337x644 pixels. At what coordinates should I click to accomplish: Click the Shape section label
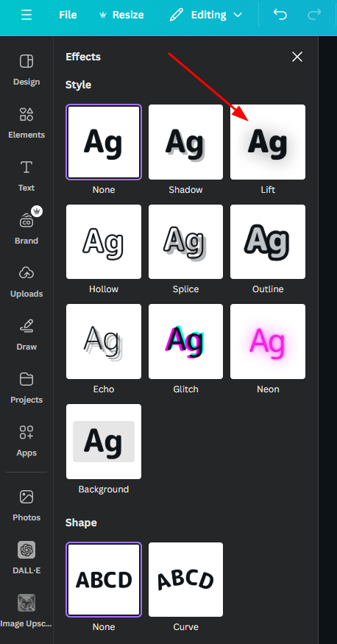point(81,523)
